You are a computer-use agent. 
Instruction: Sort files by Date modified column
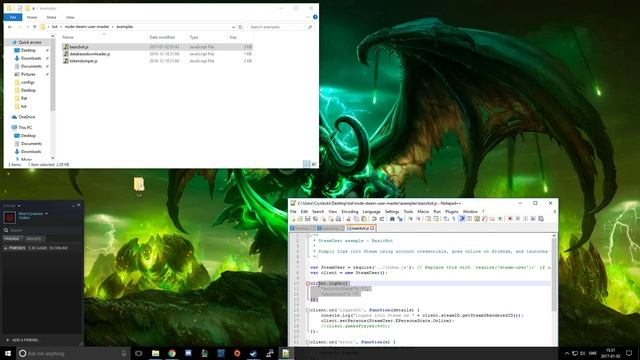[x=162, y=37]
